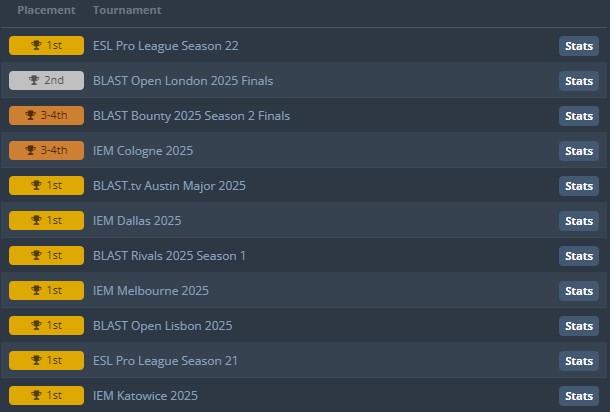This screenshot has height=412, width=610.
Task: Go to BLAST Open Lisbon 2025 tournament page
Action: 162,326
